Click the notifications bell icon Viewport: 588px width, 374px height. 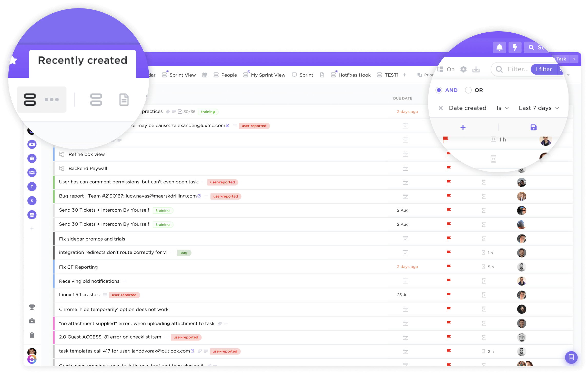499,47
